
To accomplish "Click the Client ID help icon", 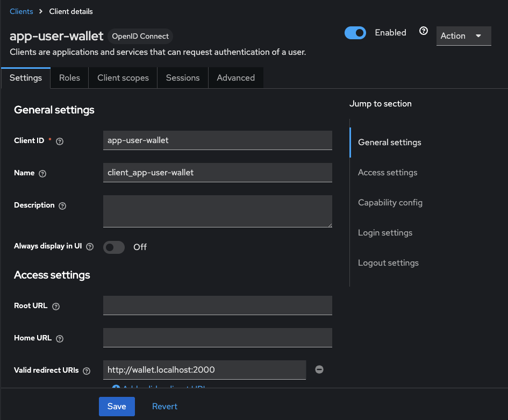I will pos(59,141).
